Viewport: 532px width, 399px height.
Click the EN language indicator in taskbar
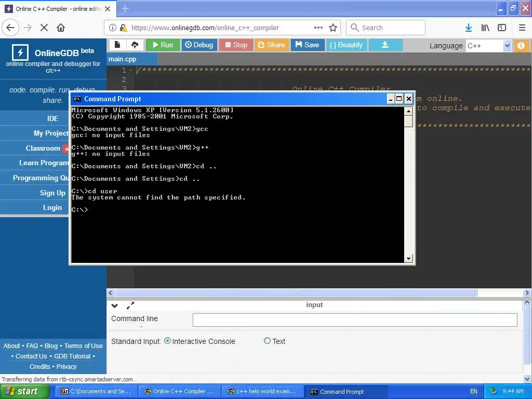[474, 392]
